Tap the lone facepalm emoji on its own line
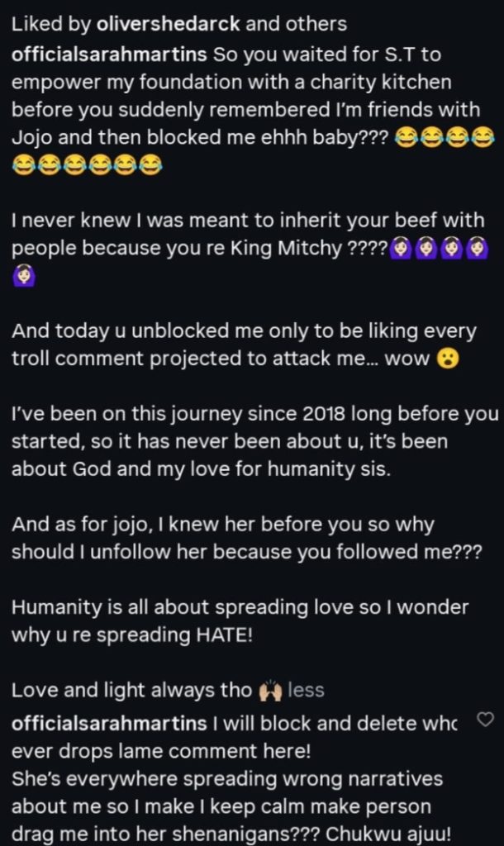Image resolution: width=504 pixels, height=846 pixels. click(23, 279)
